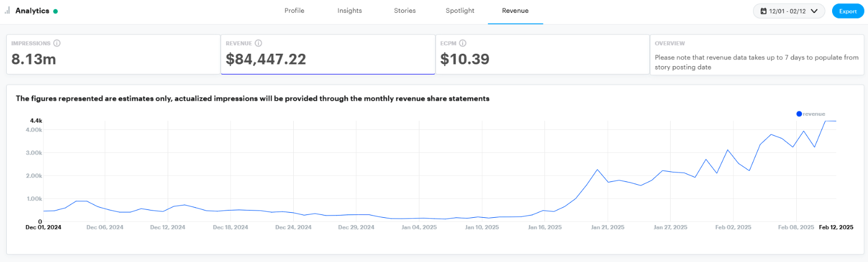The width and height of the screenshot is (868, 262).
Task: Expand the date range chevron arrow
Action: click(x=814, y=11)
